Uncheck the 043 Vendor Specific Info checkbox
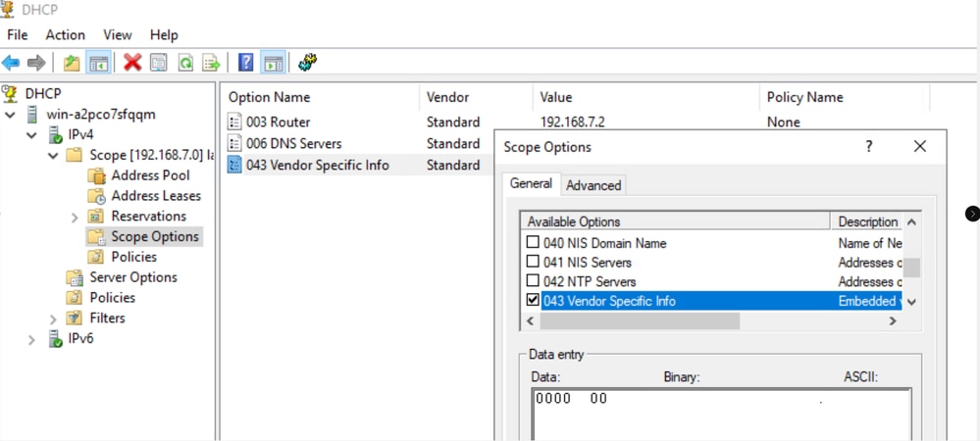This screenshot has width=980, height=441. (x=533, y=301)
